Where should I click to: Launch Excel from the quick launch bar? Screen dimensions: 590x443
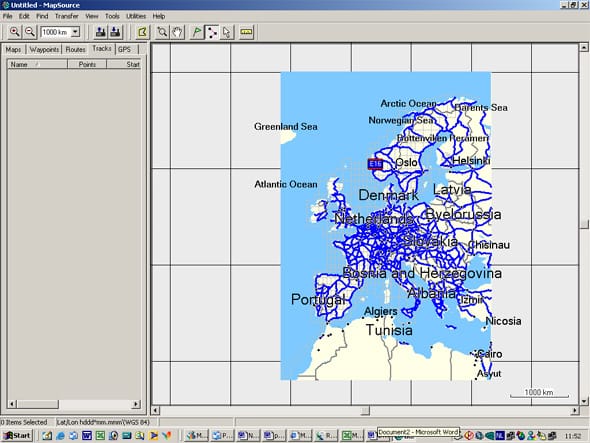coord(100,435)
